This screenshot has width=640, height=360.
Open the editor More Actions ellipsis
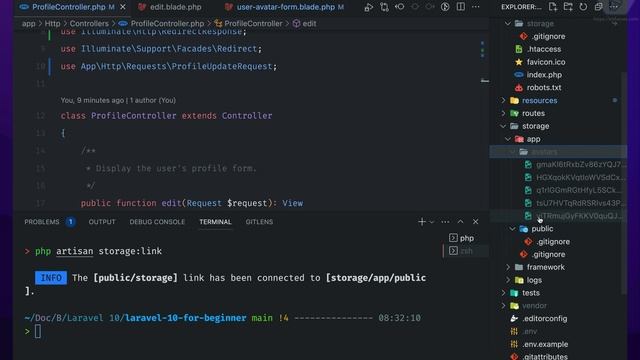point(476,7)
